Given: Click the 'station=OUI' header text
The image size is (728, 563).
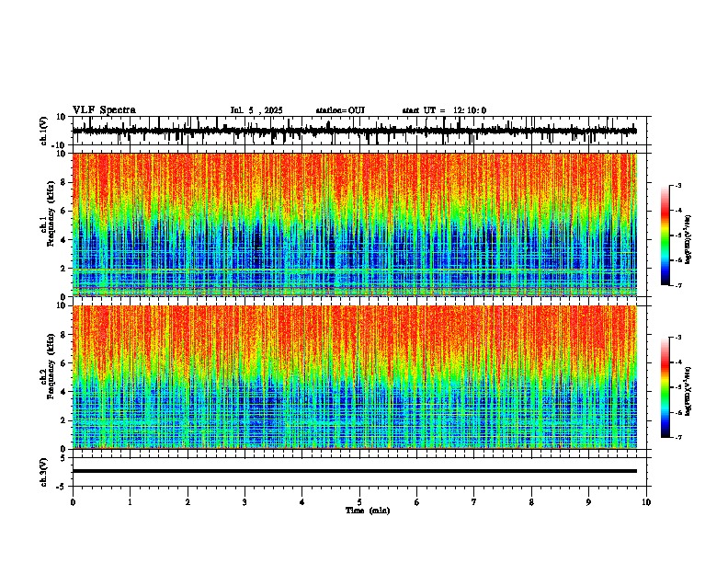Looking at the screenshot, I should click(340, 110).
